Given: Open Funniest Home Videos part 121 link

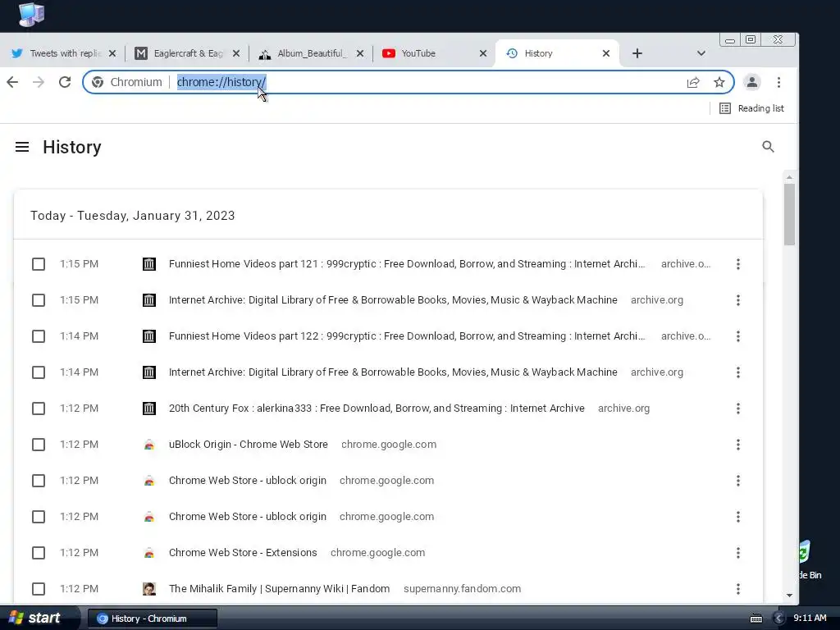Looking at the screenshot, I should 407,264.
